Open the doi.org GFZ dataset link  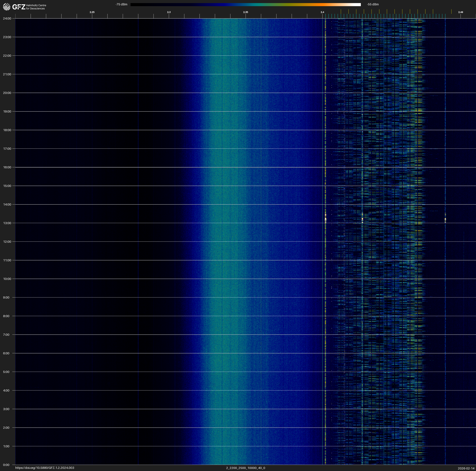pos(45,468)
